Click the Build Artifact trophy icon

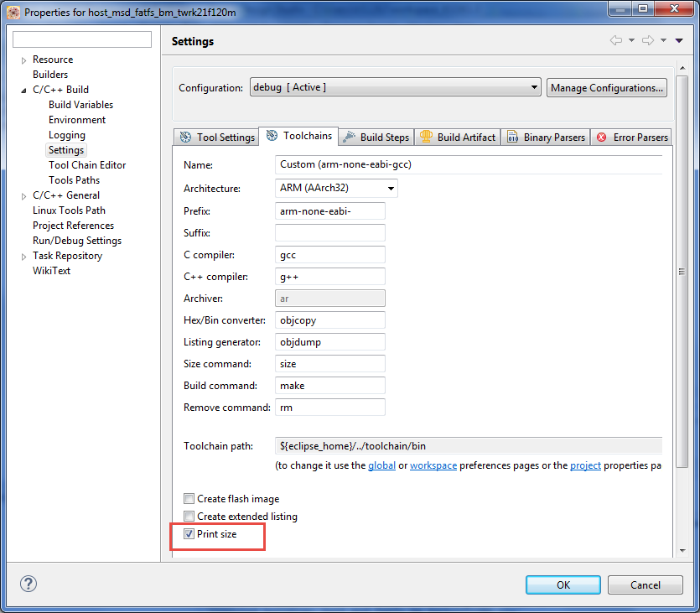426,137
